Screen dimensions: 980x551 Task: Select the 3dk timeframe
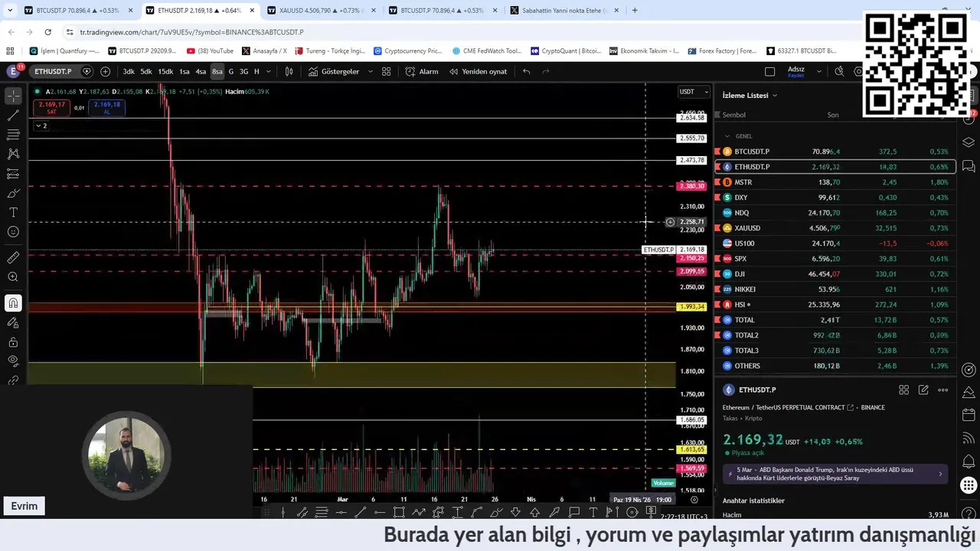coord(129,71)
